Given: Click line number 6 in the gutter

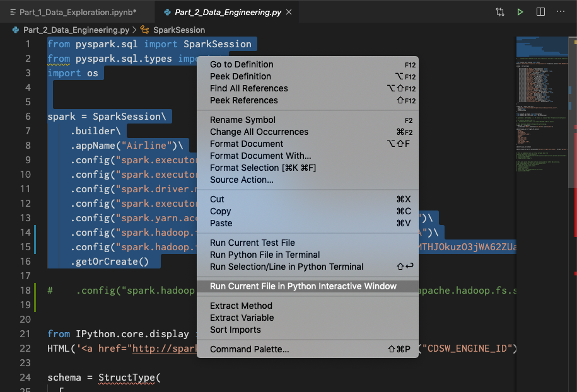Looking at the screenshot, I should click(x=28, y=117).
